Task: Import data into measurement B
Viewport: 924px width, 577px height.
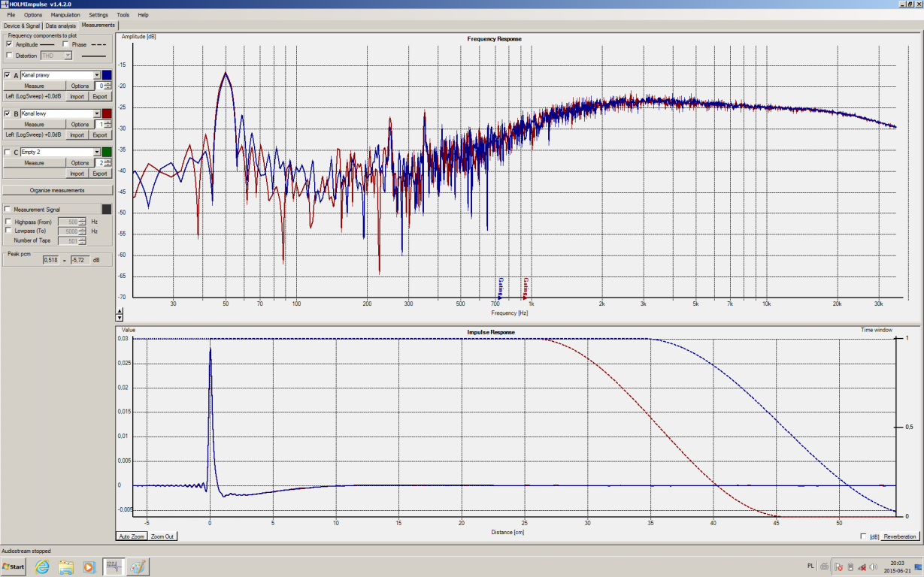Action: click(77, 134)
